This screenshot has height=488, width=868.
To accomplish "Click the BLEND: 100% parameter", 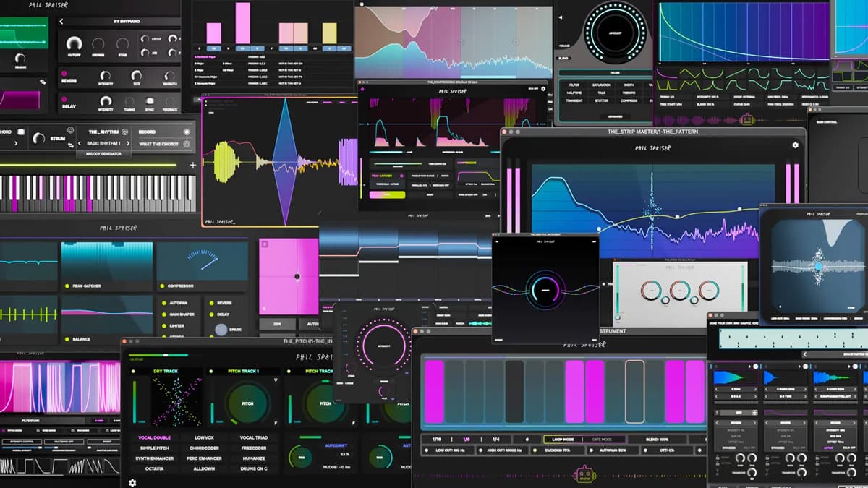I will pyautogui.click(x=657, y=439).
